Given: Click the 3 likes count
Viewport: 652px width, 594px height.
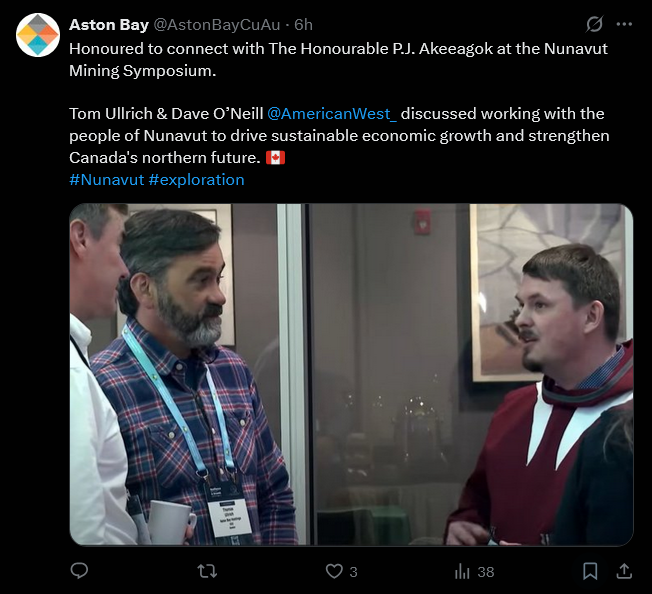Looking at the screenshot, I should point(353,572).
